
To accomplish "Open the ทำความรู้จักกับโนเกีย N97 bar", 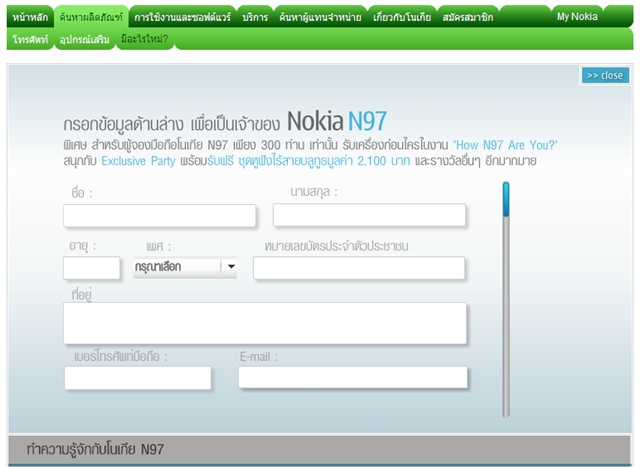I will point(320,449).
